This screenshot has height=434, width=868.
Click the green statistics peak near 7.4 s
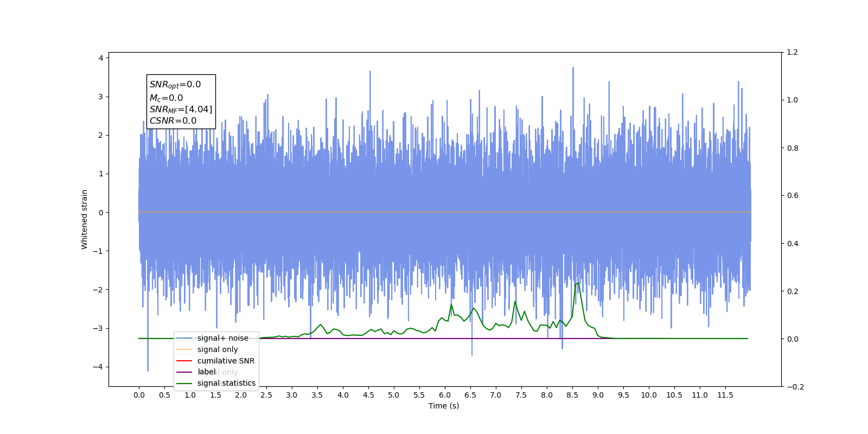(x=515, y=302)
